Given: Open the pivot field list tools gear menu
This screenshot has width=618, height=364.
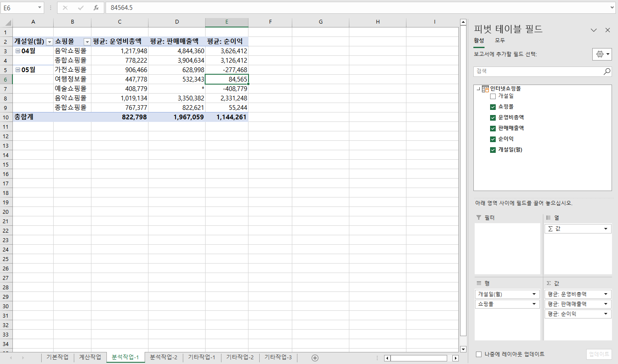Looking at the screenshot, I should pos(602,54).
